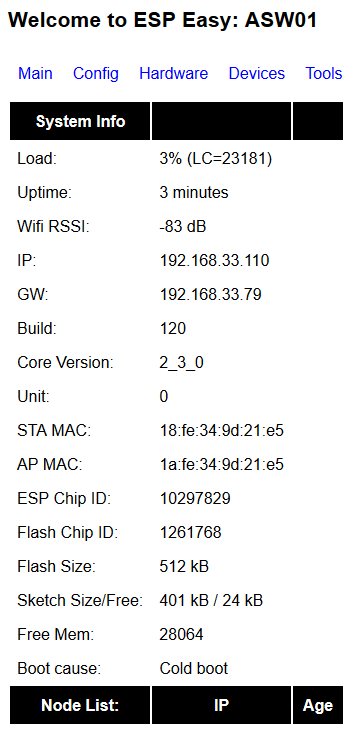360x748 pixels.
Task: Click the STA MAC address value
Action: pos(222,430)
